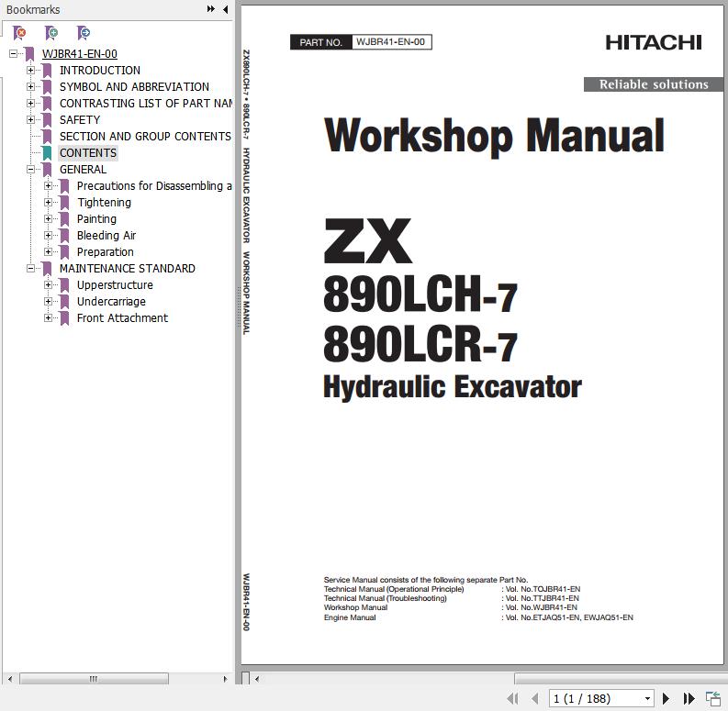Click the page layout icon in the bottom-right corner

click(712, 698)
